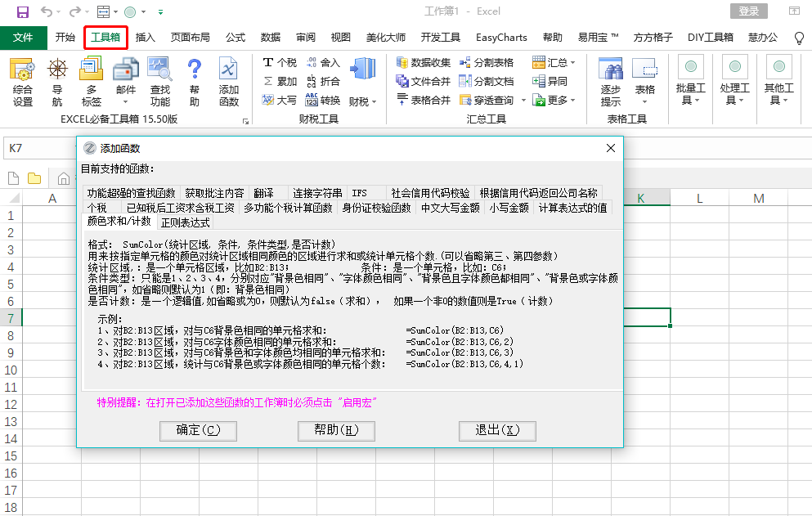Image resolution: width=812 pixels, height=516 pixels.
Task: Open the 功能超强的查找函数 tab
Action: coord(131,193)
